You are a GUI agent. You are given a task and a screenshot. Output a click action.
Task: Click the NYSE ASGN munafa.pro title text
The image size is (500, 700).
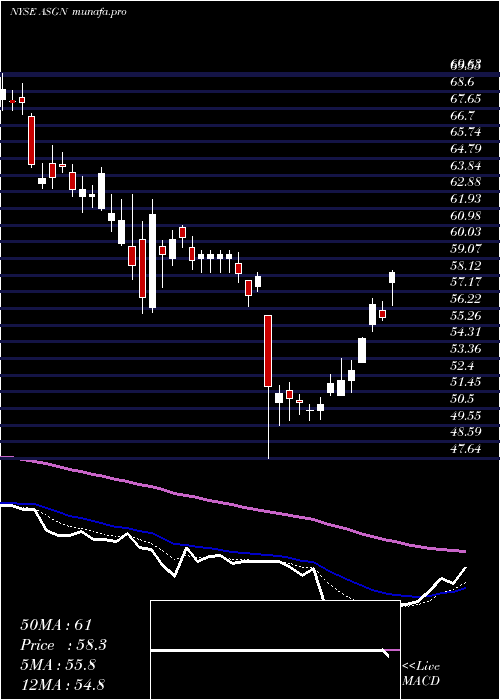coord(68,12)
